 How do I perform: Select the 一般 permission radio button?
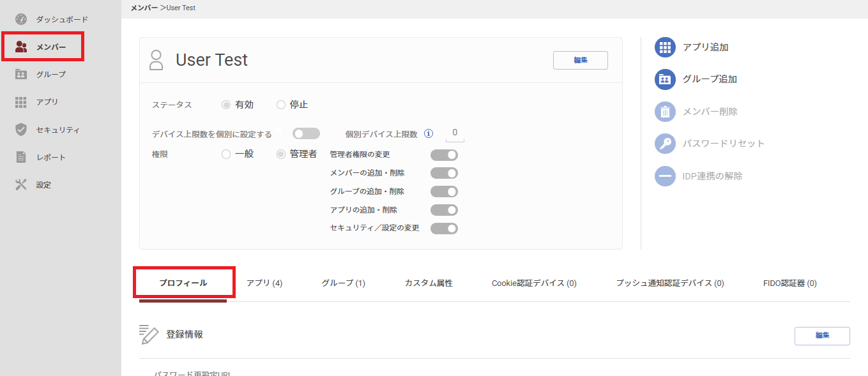coord(226,154)
